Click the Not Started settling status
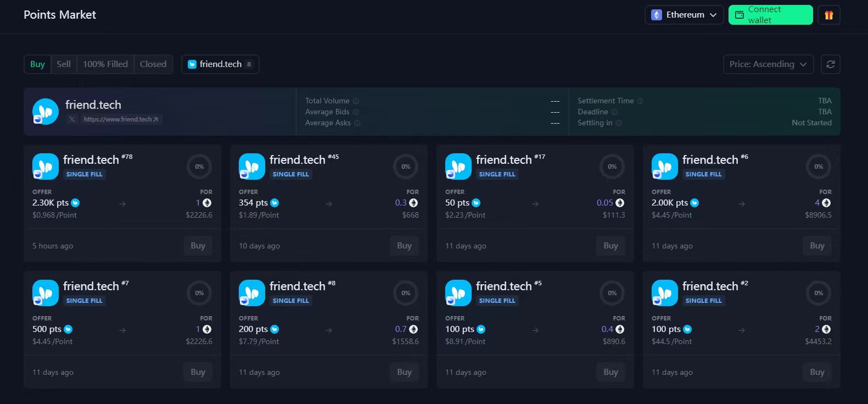Viewport: 868px width, 404px height. coord(811,123)
